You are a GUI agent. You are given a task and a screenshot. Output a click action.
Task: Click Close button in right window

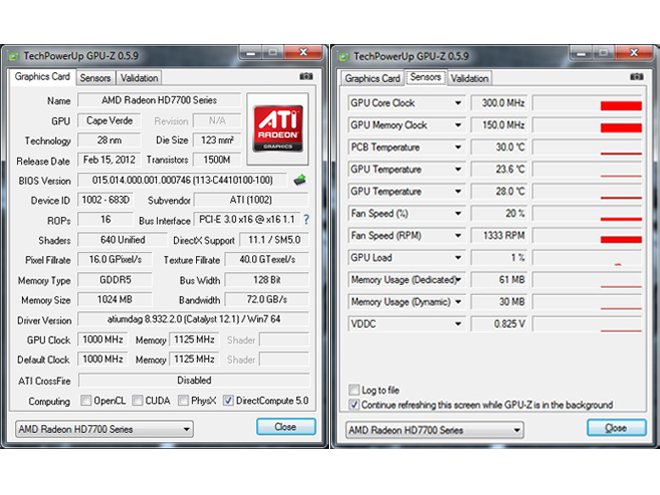point(616,428)
